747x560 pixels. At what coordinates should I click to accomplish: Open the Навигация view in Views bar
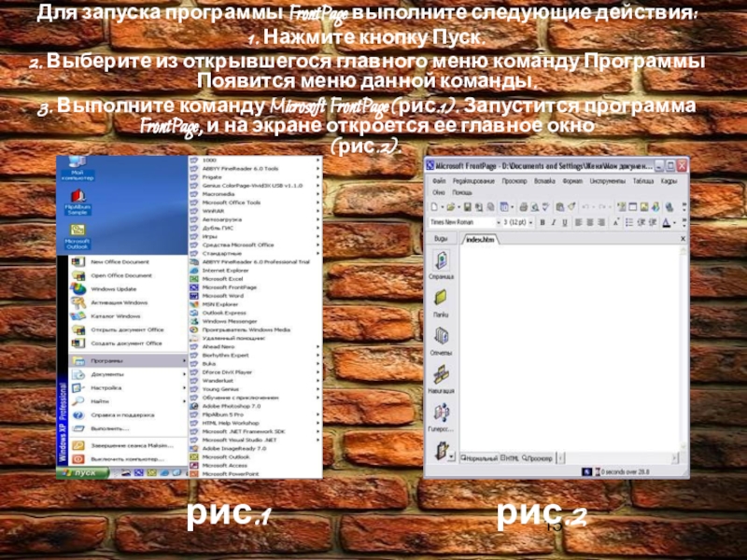coord(441,380)
